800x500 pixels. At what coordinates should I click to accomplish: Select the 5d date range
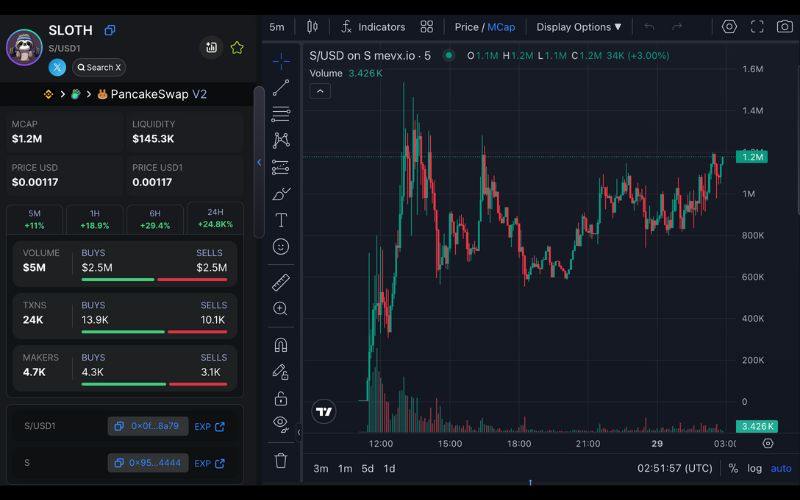(367, 468)
